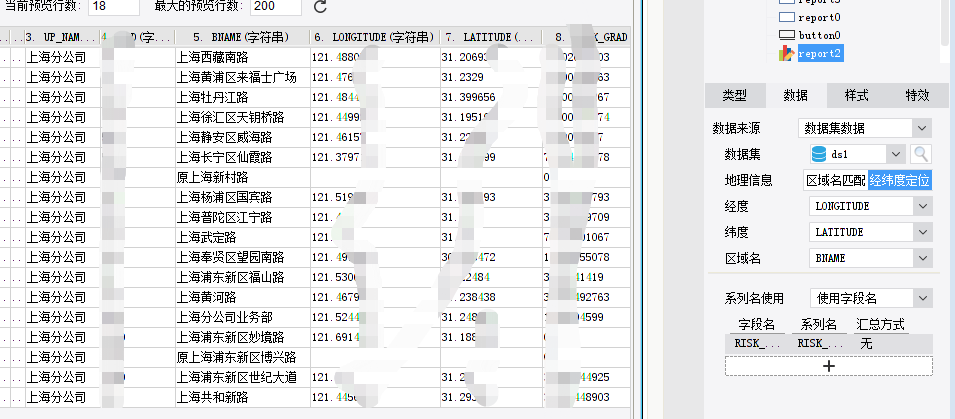Select the button0 tree item
The image size is (955, 419).
[x=819, y=36]
